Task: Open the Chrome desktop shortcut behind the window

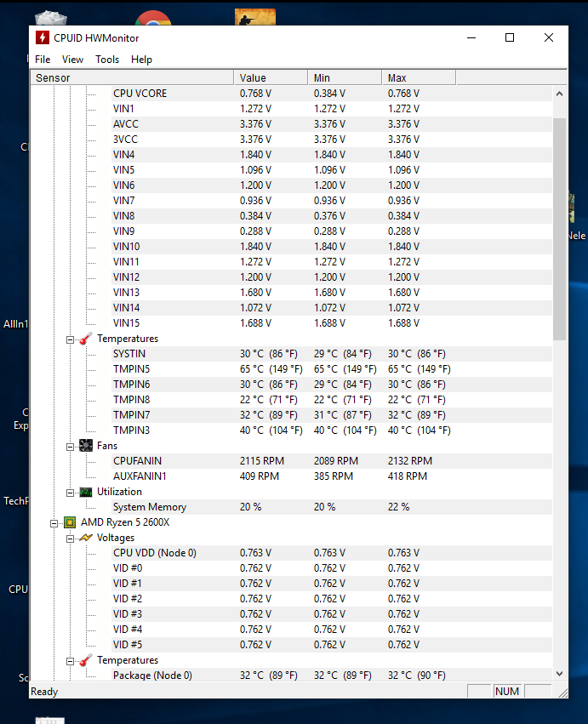Action: pos(153,18)
